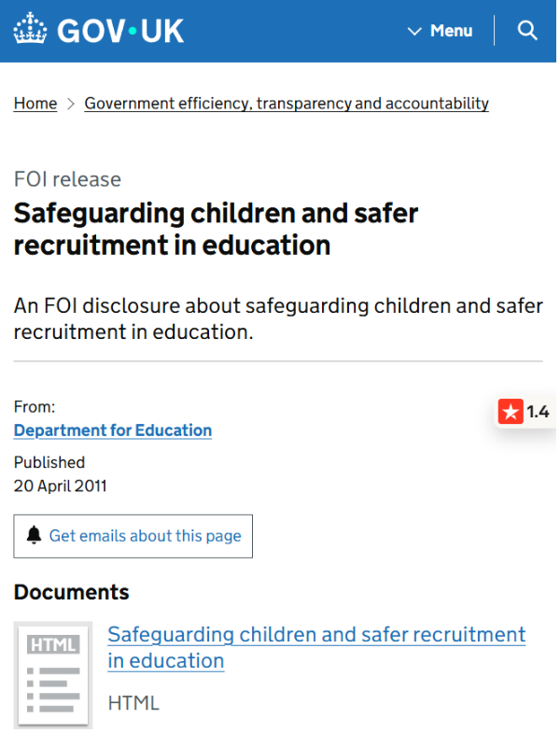Click the bell notification icon
The image size is (560, 747).
click(x=34, y=535)
